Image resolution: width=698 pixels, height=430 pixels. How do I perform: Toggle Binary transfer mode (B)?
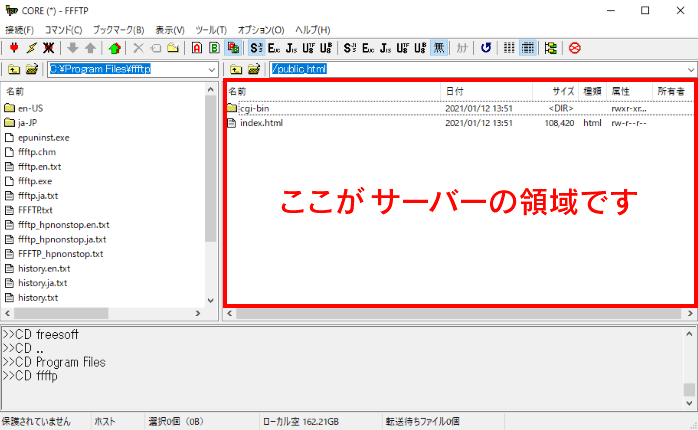coord(214,47)
